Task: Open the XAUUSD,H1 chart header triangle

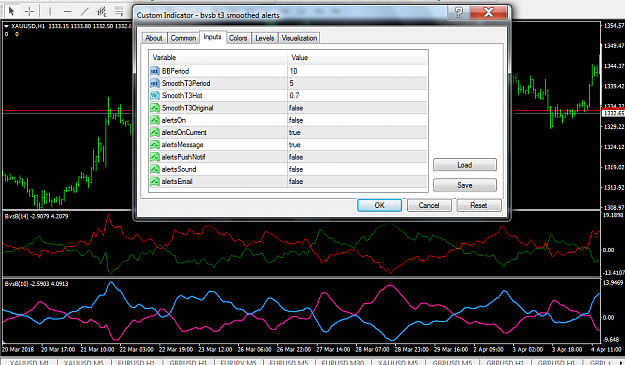Action: 6,26
